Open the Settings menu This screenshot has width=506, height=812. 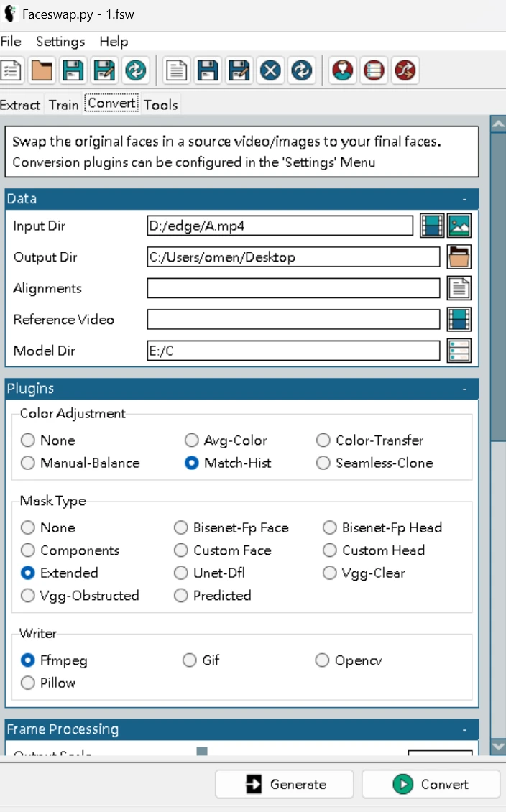coord(60,42)
